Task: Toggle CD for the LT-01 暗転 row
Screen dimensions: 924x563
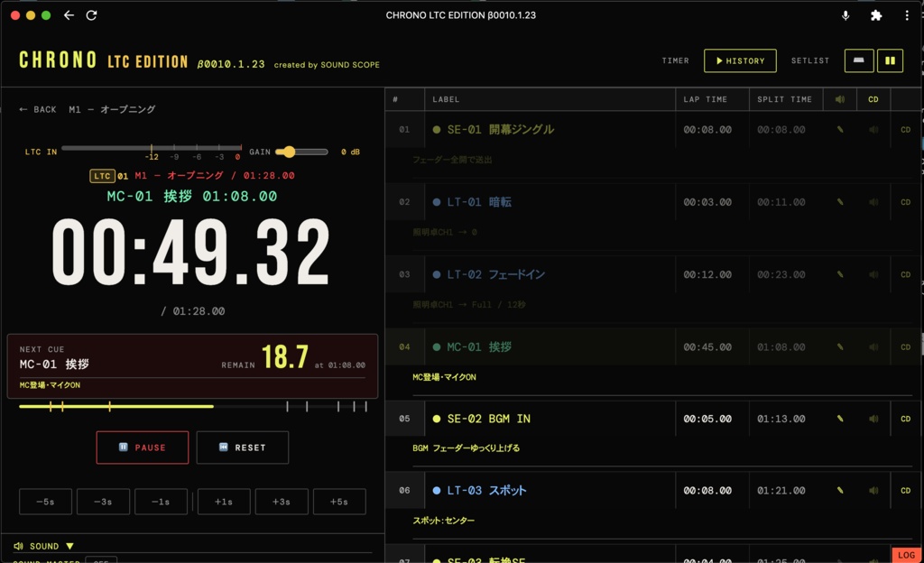Action: (906, 202)
